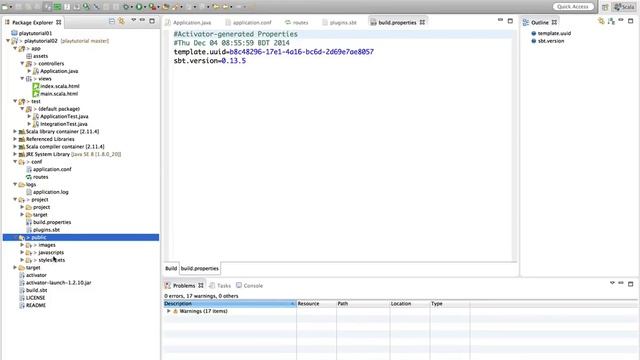
Task: Collapse All in Package Explorer toolbar
Action: (112, 21)
